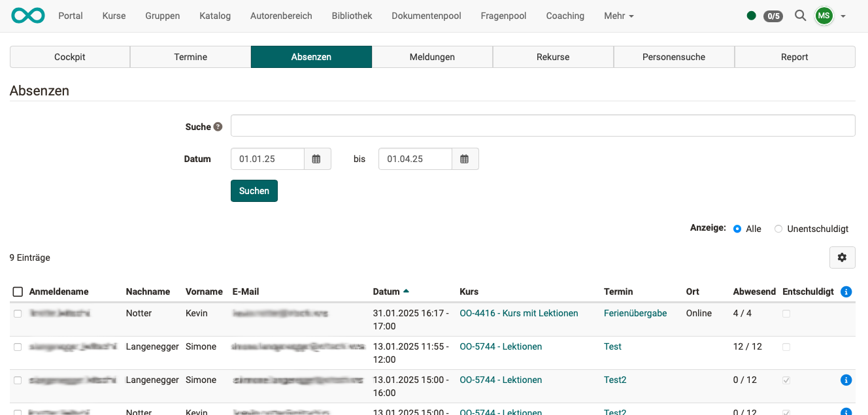The height and width of the screenshot is (415, 868).
Task: Open the Mehr dropdown menu
Action: click(618, 16)
